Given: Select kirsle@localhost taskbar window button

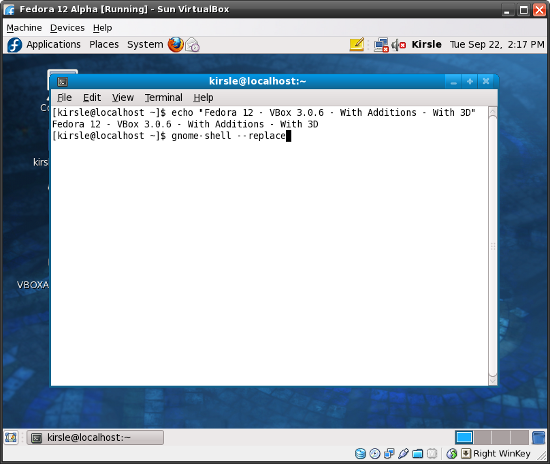Looking at the screenshot, I should pos(95,437).
